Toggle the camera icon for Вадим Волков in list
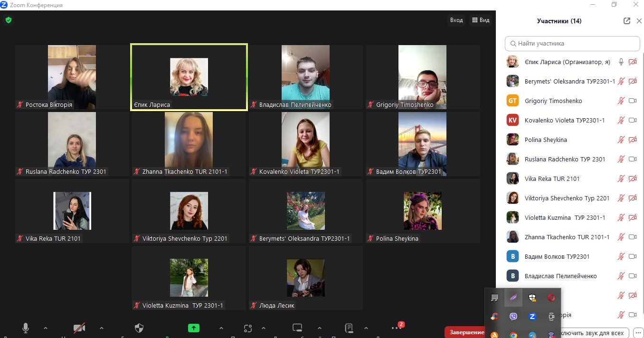The height and width of the screenshot is (338, 644). (633, 256)
